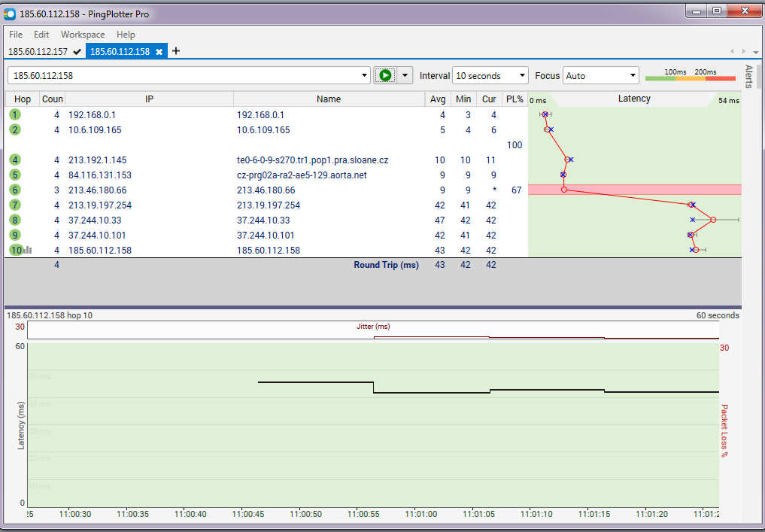765x532 pixels.
Task: Switch to the 185.60.112.157 tab
Action: click(38, 52)
